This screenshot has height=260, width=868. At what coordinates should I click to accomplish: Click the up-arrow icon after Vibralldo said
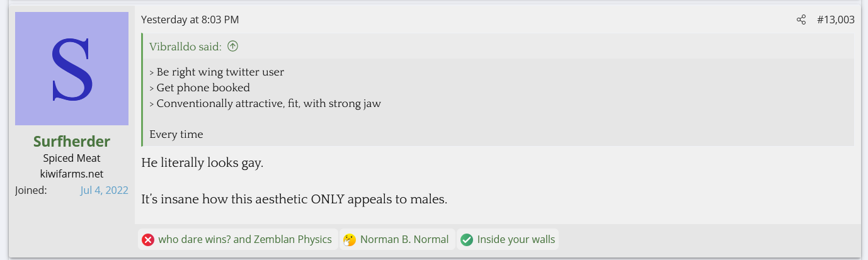point(233,46)
